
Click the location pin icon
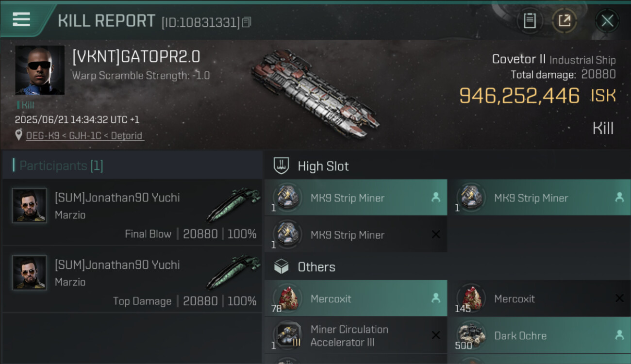click(18, 136)
